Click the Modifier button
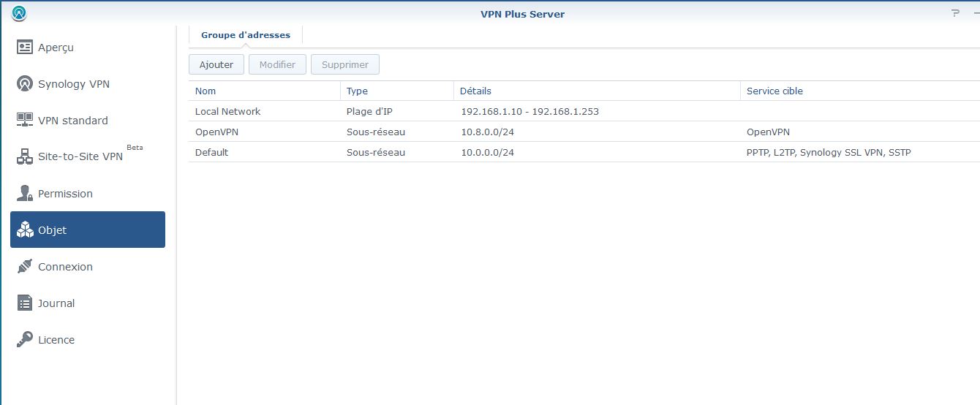Image resolution: width=980 pixels, height=405 pixels. 277,64
